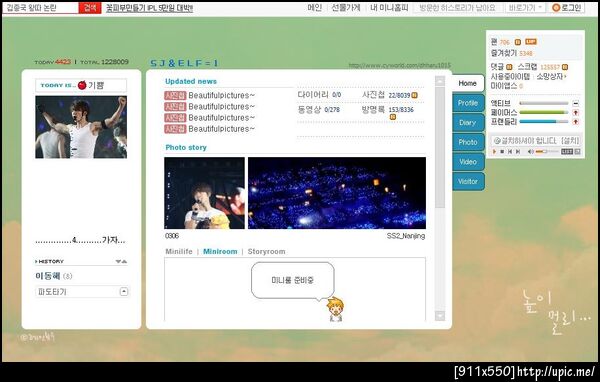Click the miniroom avatar character
Screen dimensions: 600x382
click(x=335, y=309)
